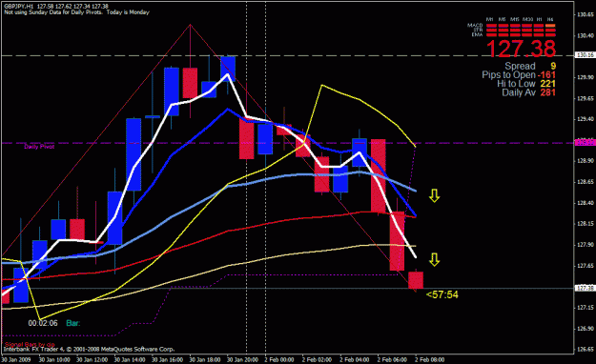Select the MACD M1 signal bar
The width and height of the screenshot is (596, 364).
491,26
